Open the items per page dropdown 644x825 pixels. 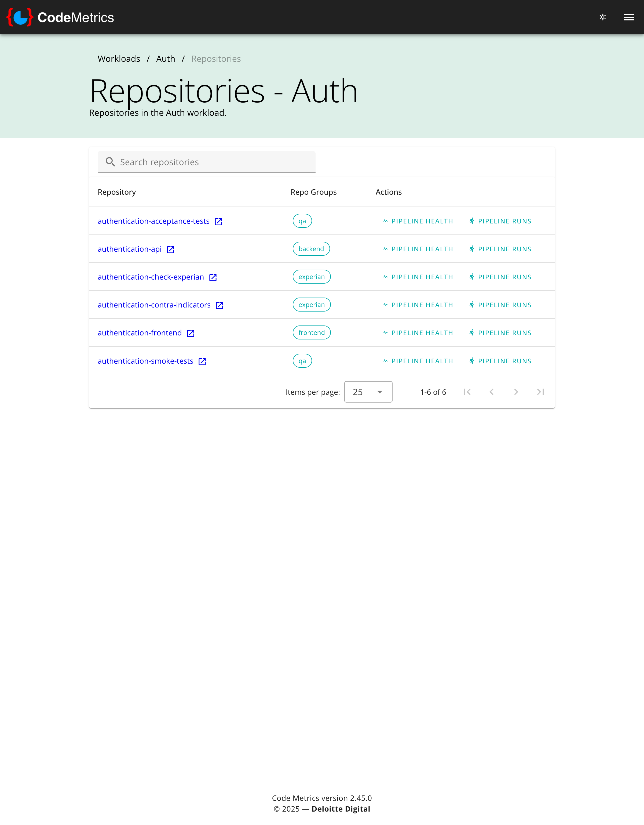coord(368,392)
